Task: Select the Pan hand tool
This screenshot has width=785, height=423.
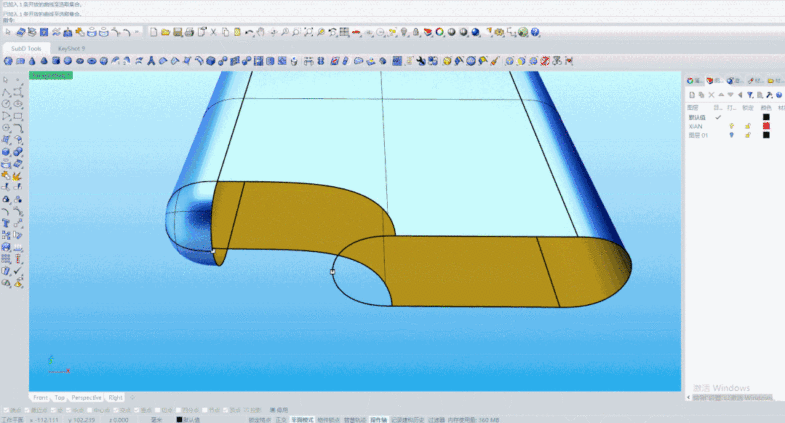Action: click(260, 33)
